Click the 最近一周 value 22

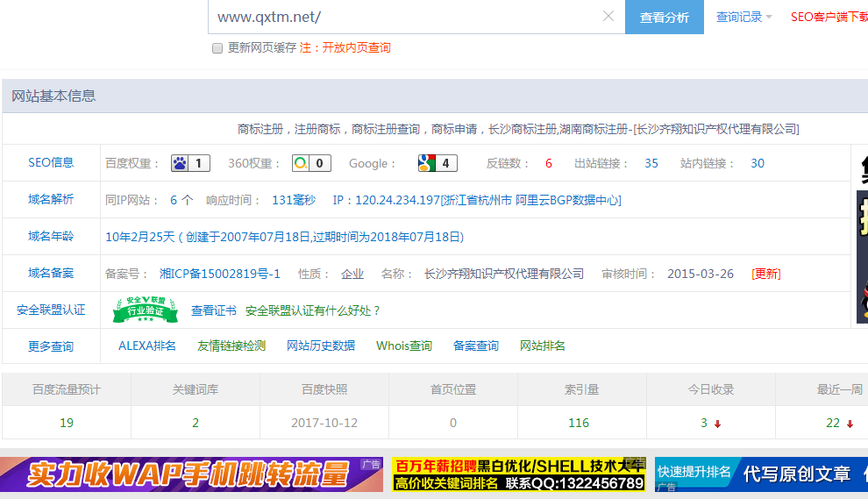833,423
